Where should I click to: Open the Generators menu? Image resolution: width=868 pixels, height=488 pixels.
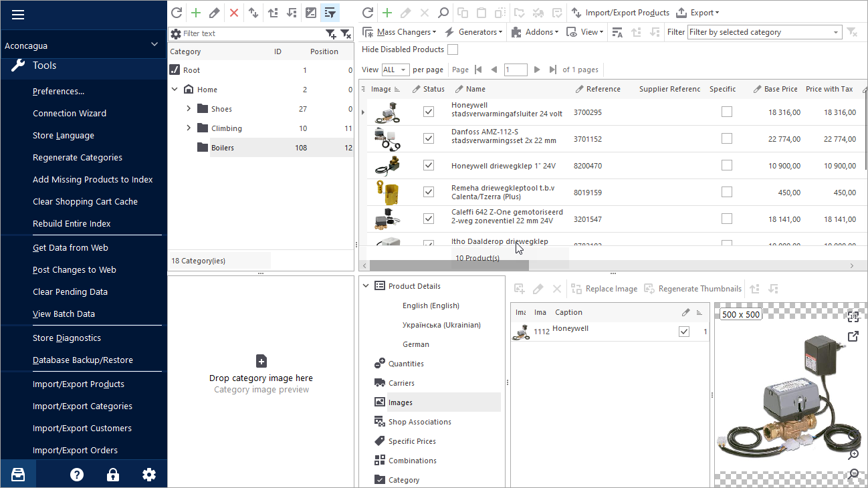click(473, 32)
